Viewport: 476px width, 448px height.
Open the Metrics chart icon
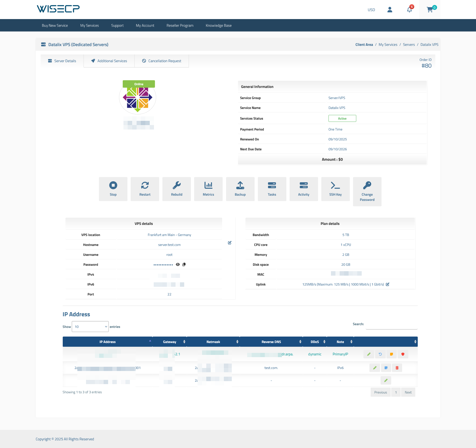click(208, 185)
